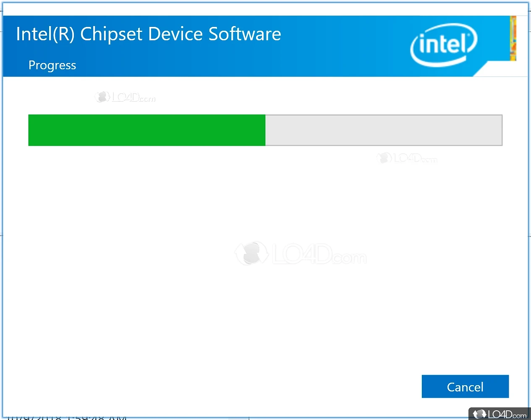Viewport: 531px width, 420px height.
Task: Click the partially hidden timestamp at the bottom left
Action: tap(67, 417)
